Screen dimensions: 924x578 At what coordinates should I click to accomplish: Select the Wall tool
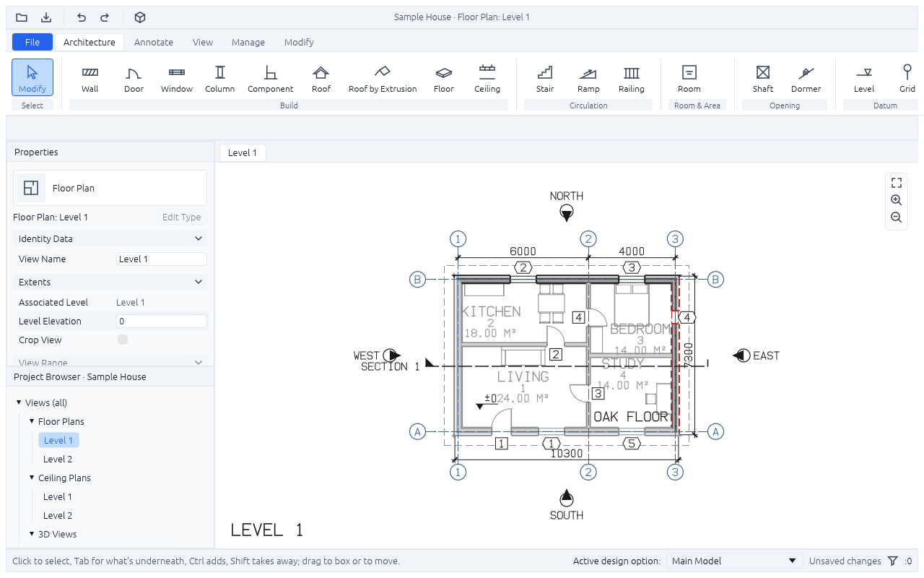click(90, 78)
